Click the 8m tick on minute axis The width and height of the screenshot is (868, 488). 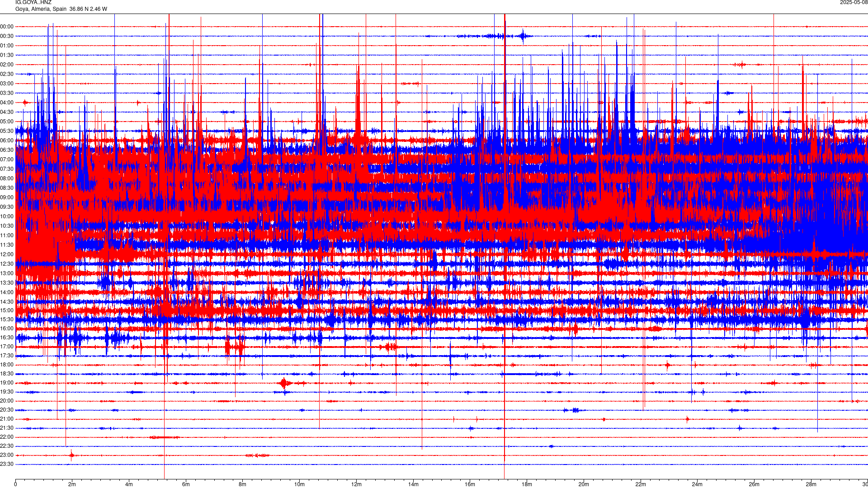click(243, 484)
